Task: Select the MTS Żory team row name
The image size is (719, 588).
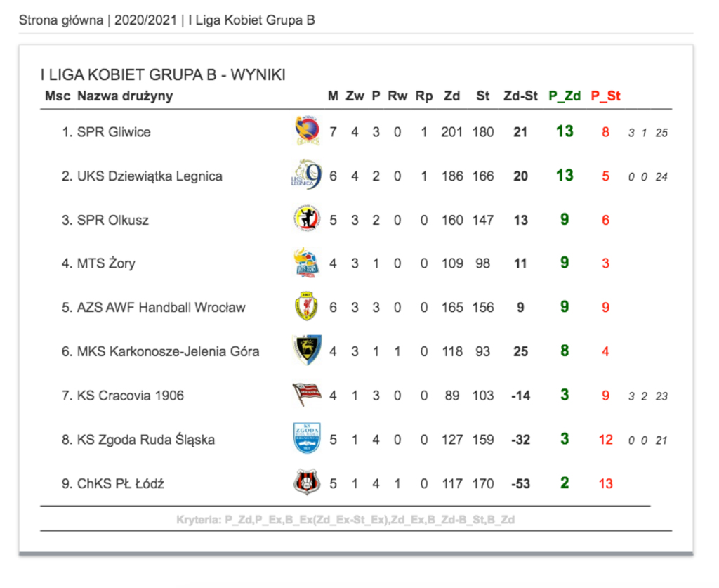Action: [x=106, y=263]
